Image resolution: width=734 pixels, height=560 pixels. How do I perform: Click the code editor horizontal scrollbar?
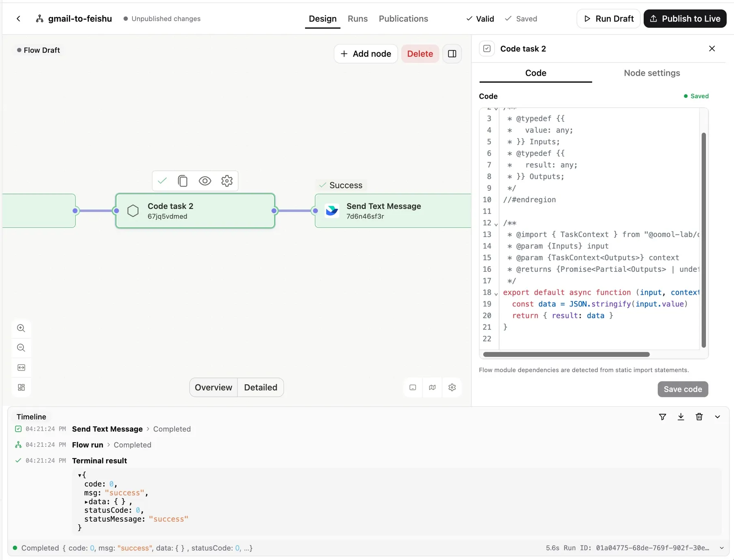[x=566, y=355]
